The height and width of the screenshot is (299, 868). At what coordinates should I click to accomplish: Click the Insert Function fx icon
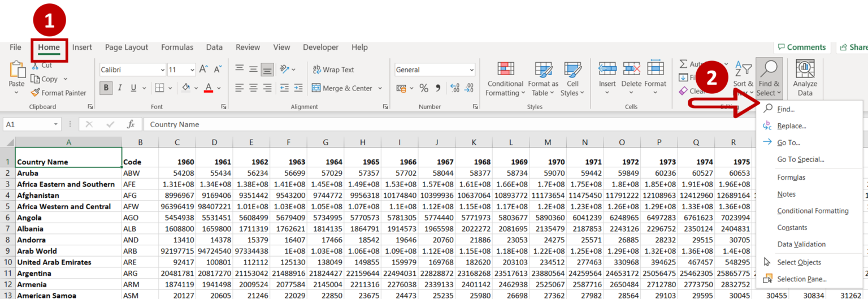(x=131, y=124)
